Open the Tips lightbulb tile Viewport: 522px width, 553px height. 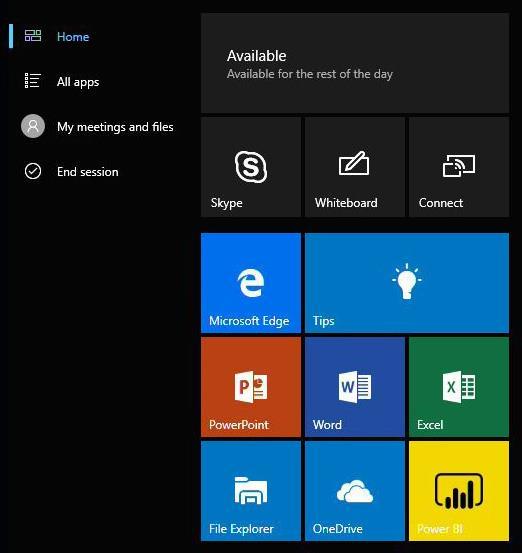point(407,283)
